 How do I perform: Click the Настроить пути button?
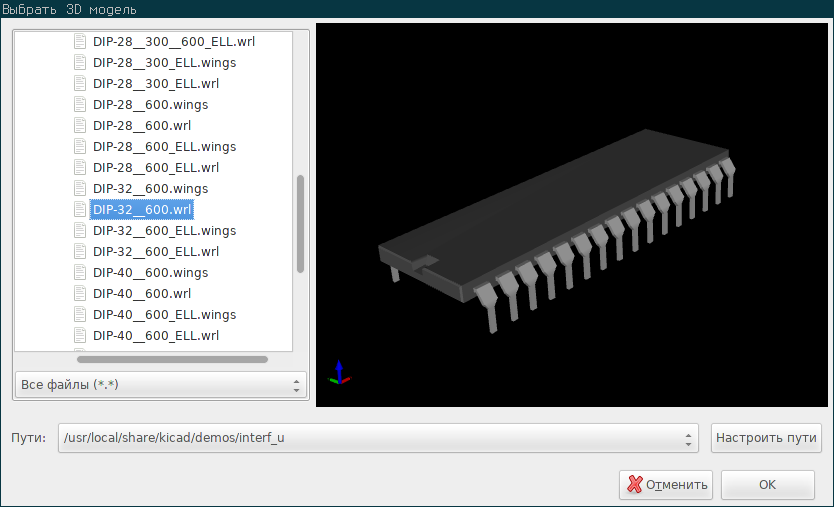tap(766, 438)
